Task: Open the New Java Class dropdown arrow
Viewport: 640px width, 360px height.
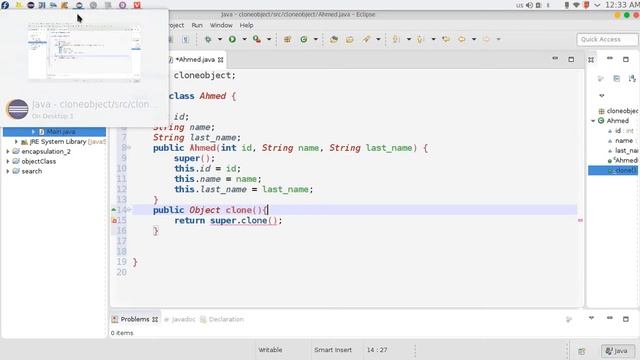Action: point(316,39)
